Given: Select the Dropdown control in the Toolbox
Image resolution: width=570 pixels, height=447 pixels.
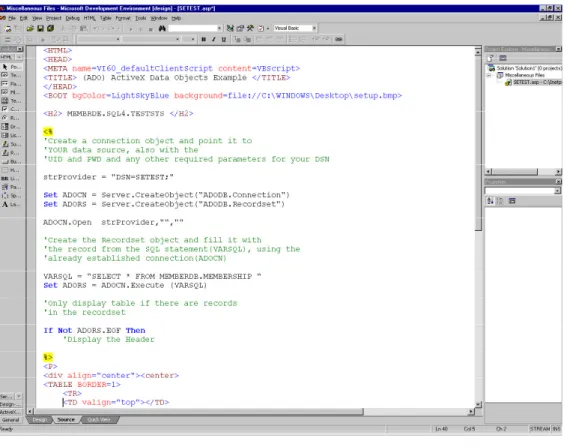Looking at the screenshot, I should coord(12,127).
